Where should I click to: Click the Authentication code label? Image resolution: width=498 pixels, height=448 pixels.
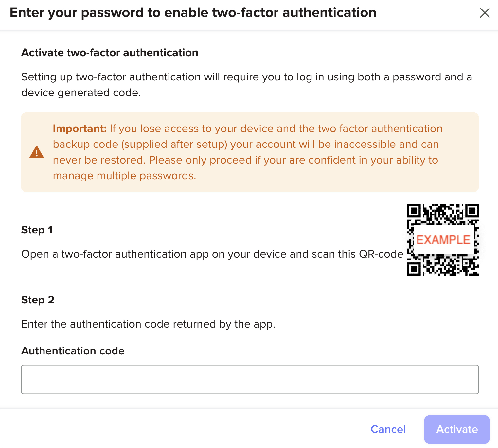(x=73, y=351)
